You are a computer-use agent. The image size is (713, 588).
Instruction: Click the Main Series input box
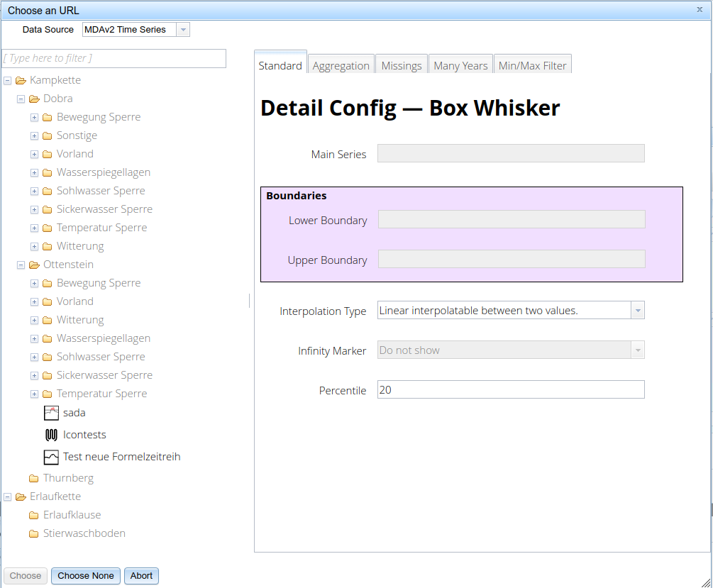point(511,153)
